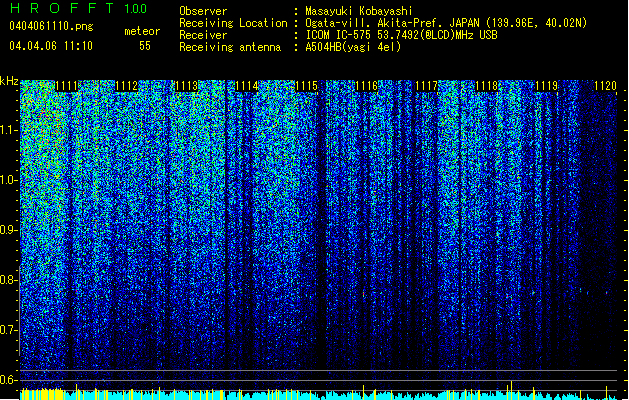Click the Receiving antenna label
The height and width of the screenshot is (400, 629).
pos(230,47)
